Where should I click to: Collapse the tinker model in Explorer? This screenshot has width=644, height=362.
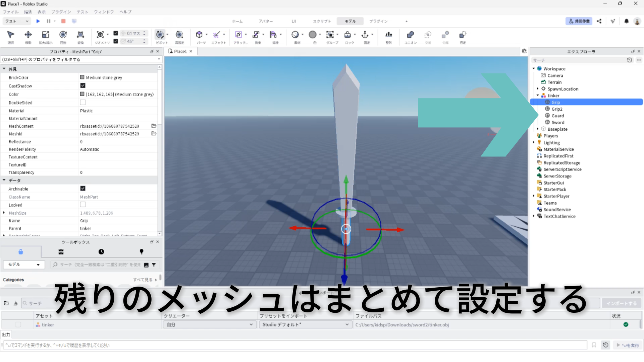(538, 96)
